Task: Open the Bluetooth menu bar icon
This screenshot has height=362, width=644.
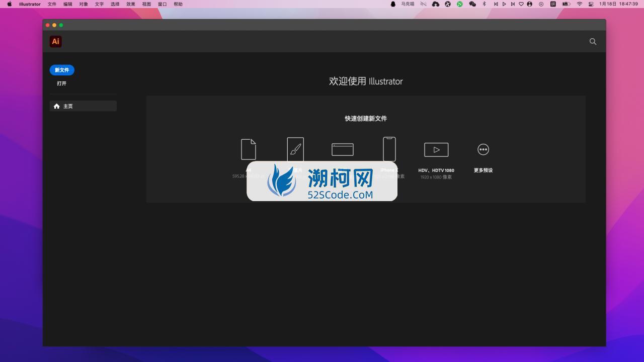Action: point(485,4)
